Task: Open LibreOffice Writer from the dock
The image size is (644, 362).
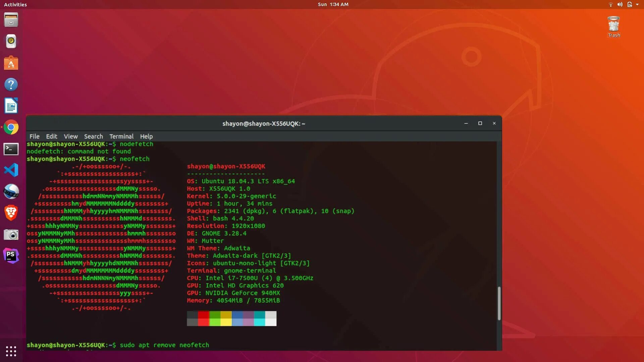Action: point(11,106)
